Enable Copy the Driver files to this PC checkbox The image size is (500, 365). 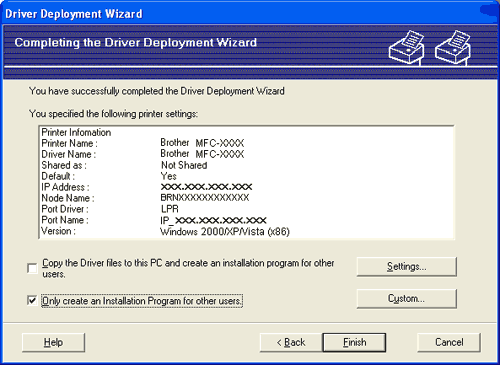coord(32,268)
